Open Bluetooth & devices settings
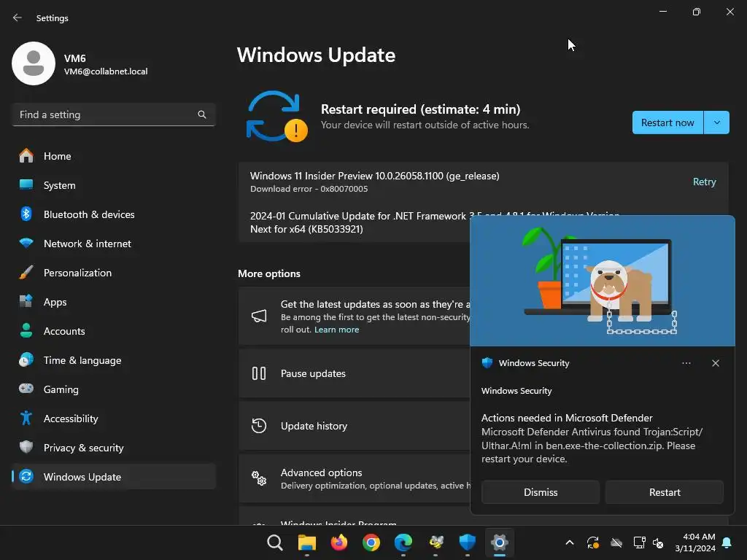The image size is (747, 560). coord(113,214)
